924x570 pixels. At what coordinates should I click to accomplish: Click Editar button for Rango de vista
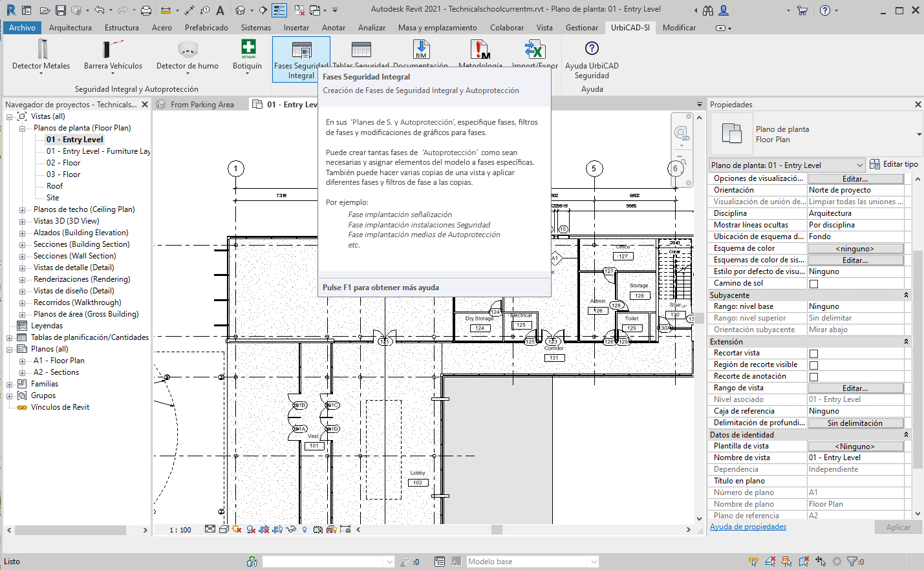(855, 388)
